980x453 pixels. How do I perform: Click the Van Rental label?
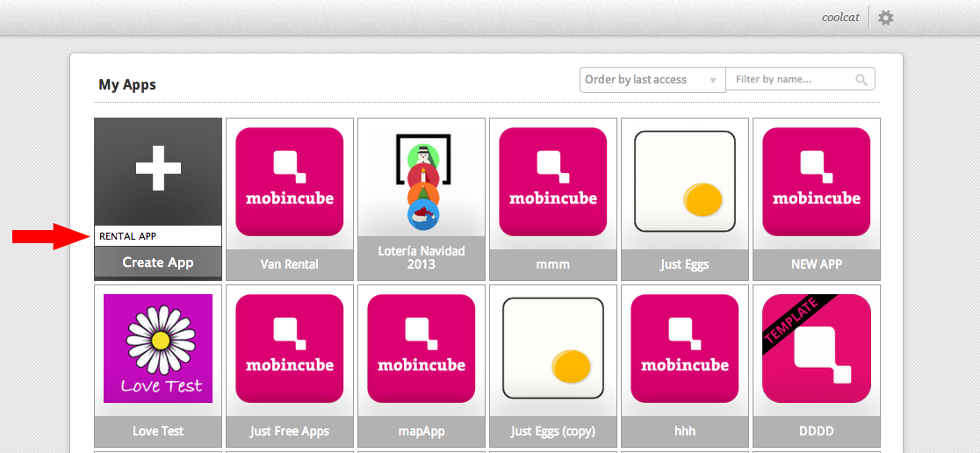pyautogui.click(x=290, y=264)
